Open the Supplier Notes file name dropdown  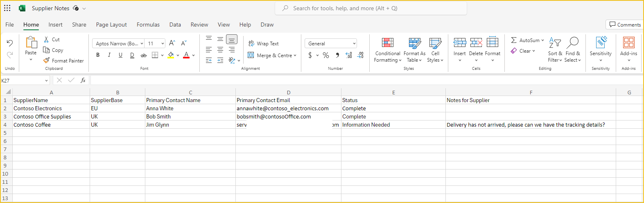(x=84, y=8)
